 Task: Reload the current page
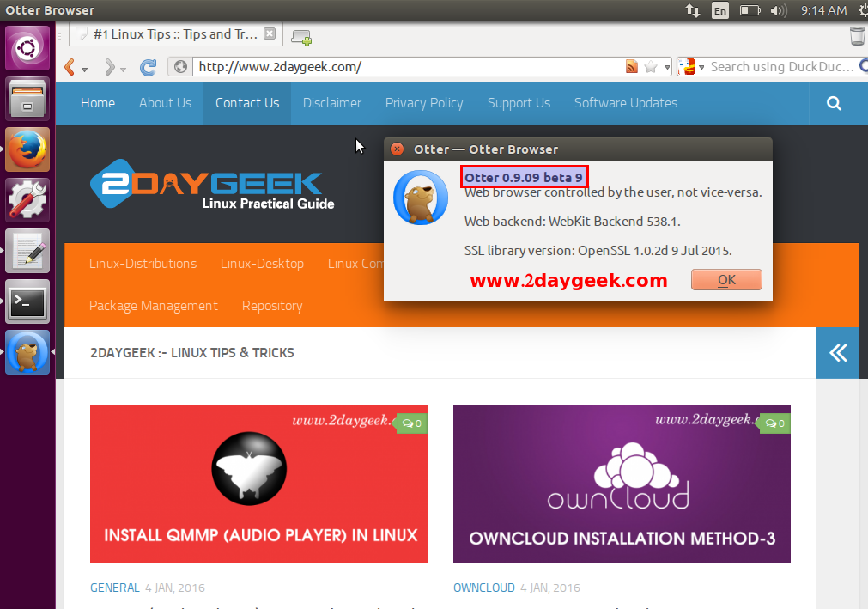(148, 67)
